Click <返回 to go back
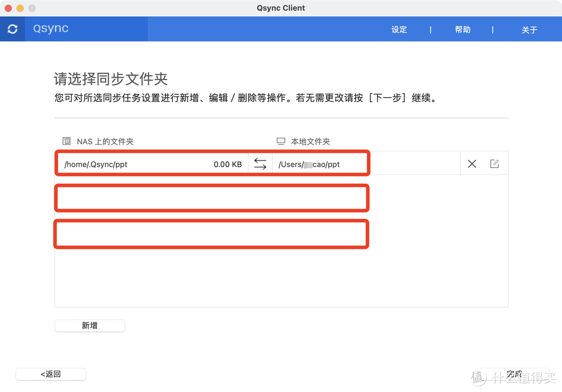This screenshot has width=562, height=392. pyautogui.click(x=50, y=374)
